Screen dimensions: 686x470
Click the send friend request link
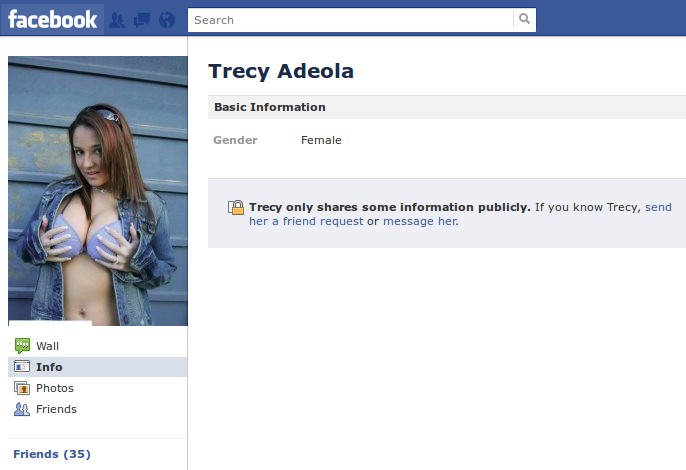[460, 214]
